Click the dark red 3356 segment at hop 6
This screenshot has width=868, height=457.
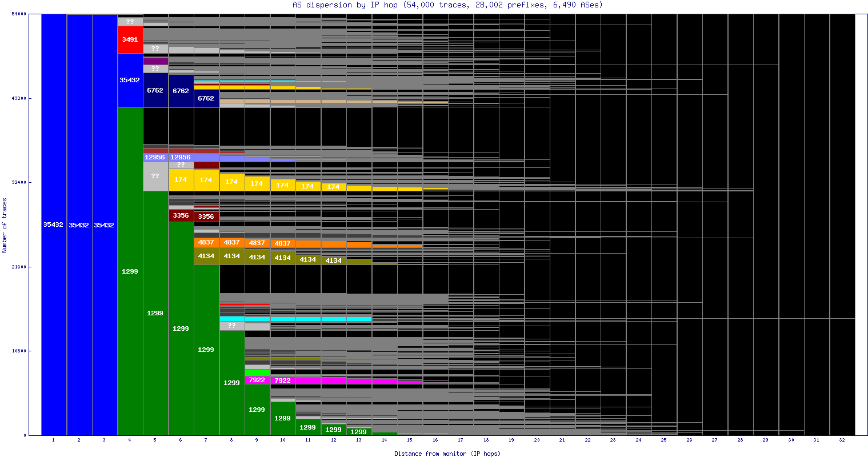(x=181, y=215)
